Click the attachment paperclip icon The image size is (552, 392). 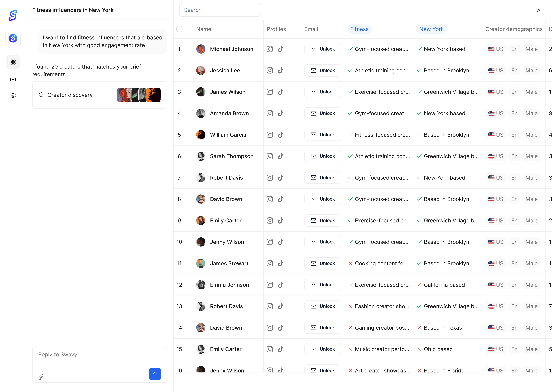(41, 377)
